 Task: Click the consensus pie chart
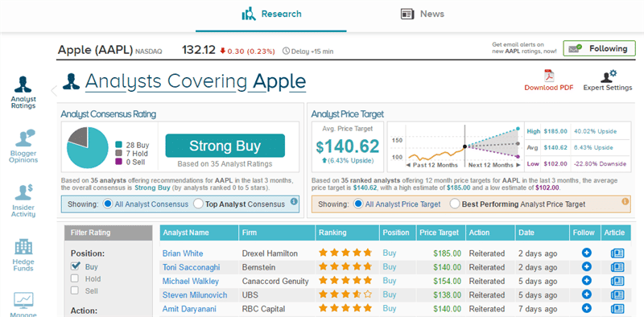88,148
